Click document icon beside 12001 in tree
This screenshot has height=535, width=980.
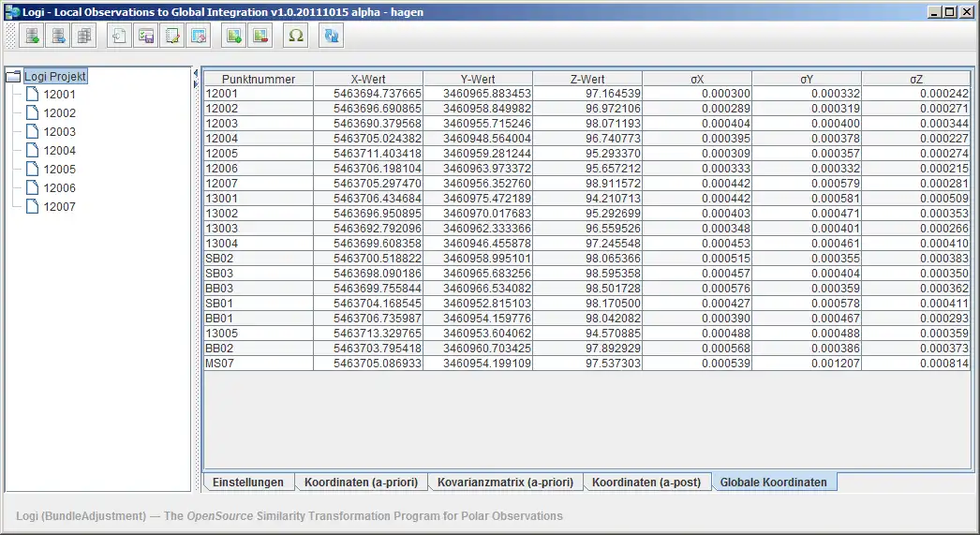point(32,95)
